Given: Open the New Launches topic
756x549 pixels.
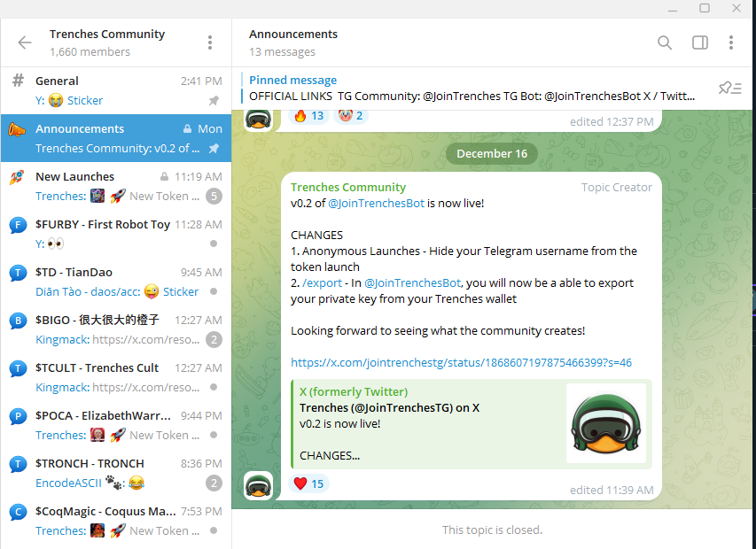Looking at the screenshot, I should pyautogui.click(x=116, y=186).
